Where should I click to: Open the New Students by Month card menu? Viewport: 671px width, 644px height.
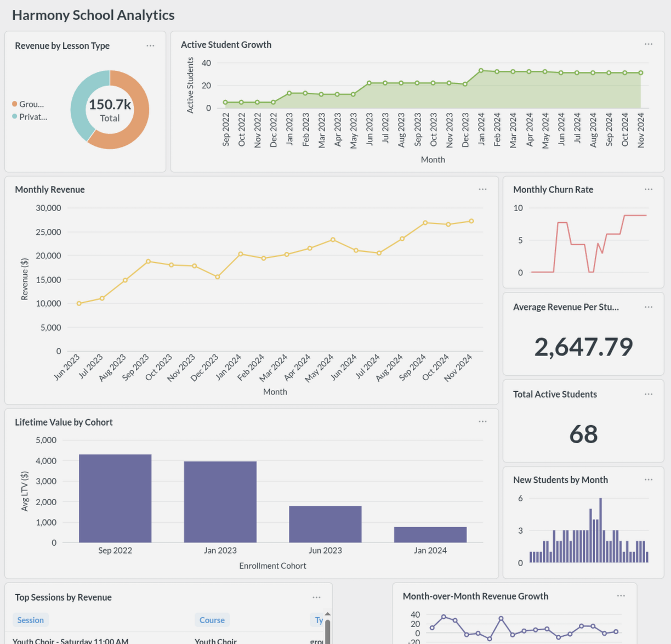(x=649, y=479)
